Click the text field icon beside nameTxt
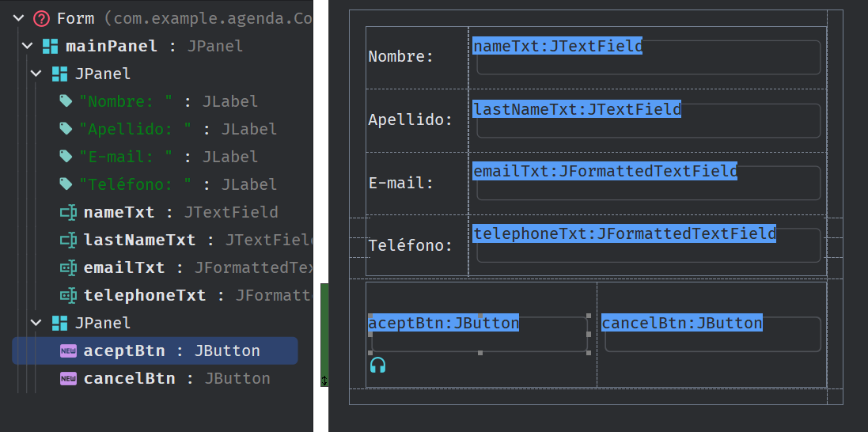Viewport: 868px width, 432px height. tap(69, 212)
